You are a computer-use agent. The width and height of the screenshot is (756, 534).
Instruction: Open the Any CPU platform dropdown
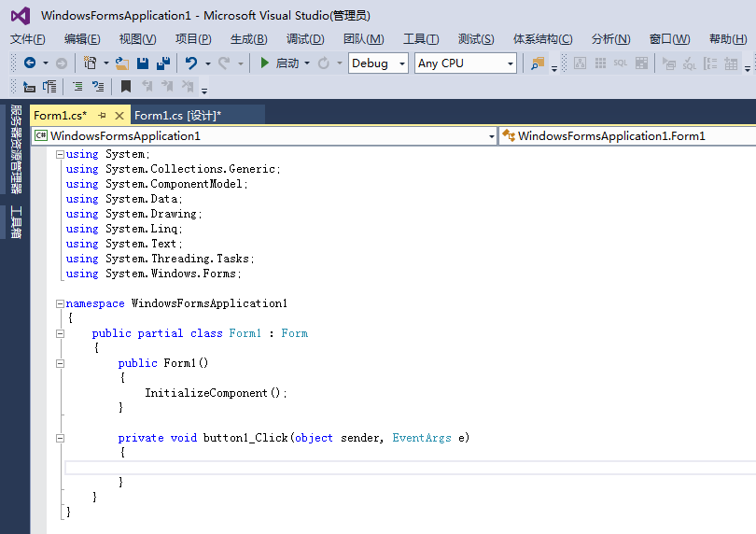[466, 63]
